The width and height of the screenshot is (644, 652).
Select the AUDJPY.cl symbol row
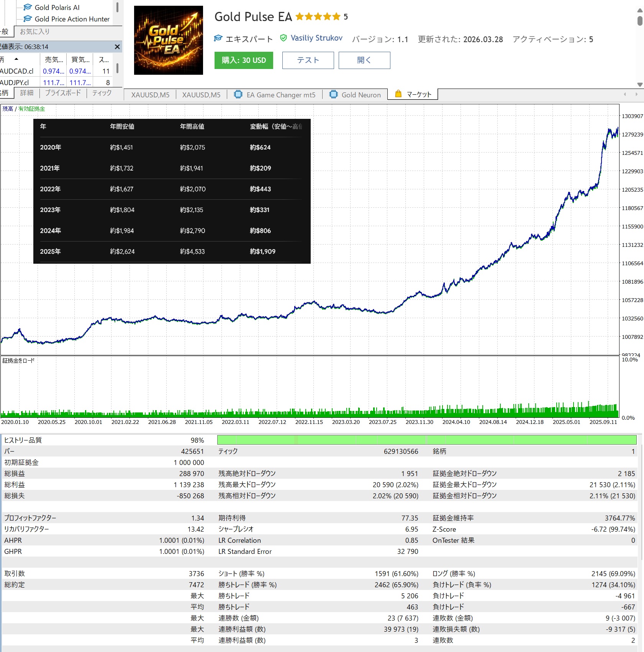click(57, 82)
